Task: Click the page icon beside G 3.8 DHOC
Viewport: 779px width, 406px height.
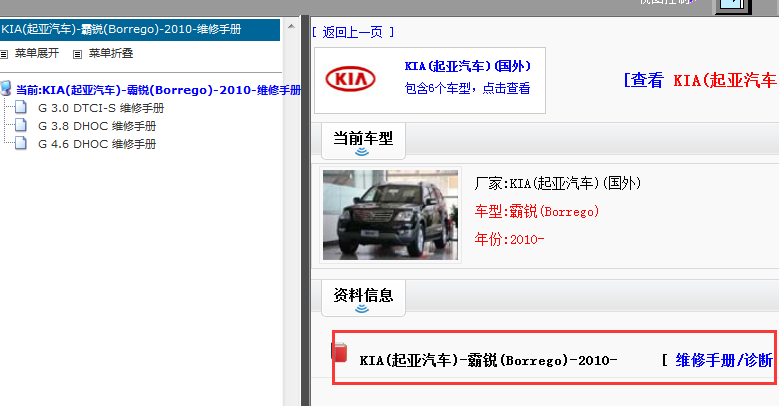Action: (x=21, y=125)
